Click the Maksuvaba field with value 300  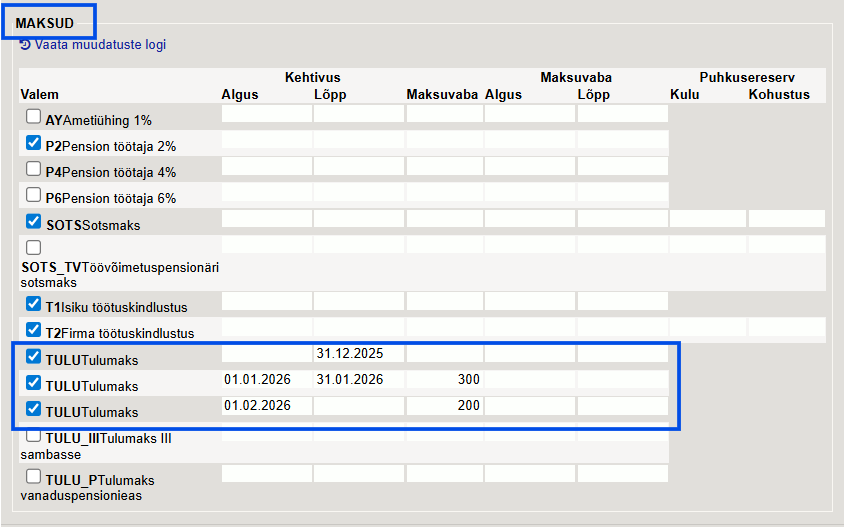click(x=444, y=380)
